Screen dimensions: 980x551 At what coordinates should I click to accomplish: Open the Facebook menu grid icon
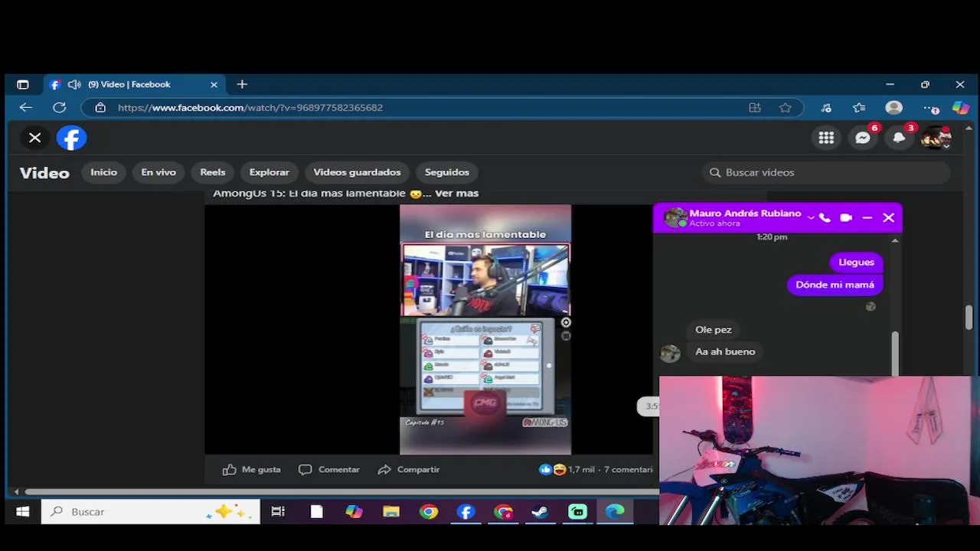click(x=826, y=138)
